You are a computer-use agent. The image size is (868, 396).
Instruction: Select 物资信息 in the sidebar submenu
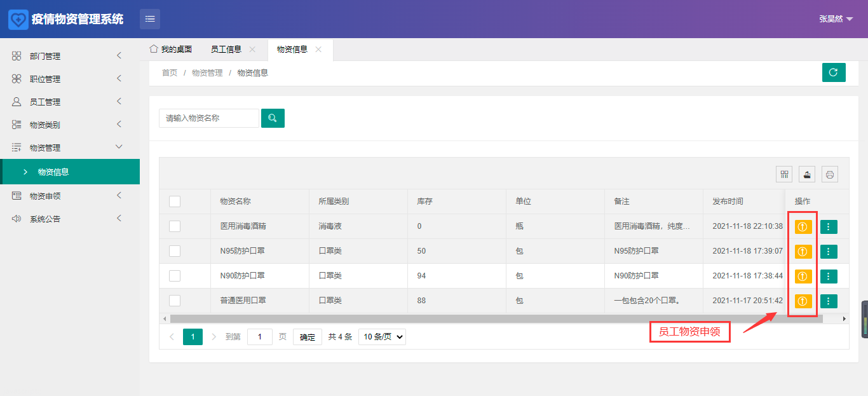70,172
